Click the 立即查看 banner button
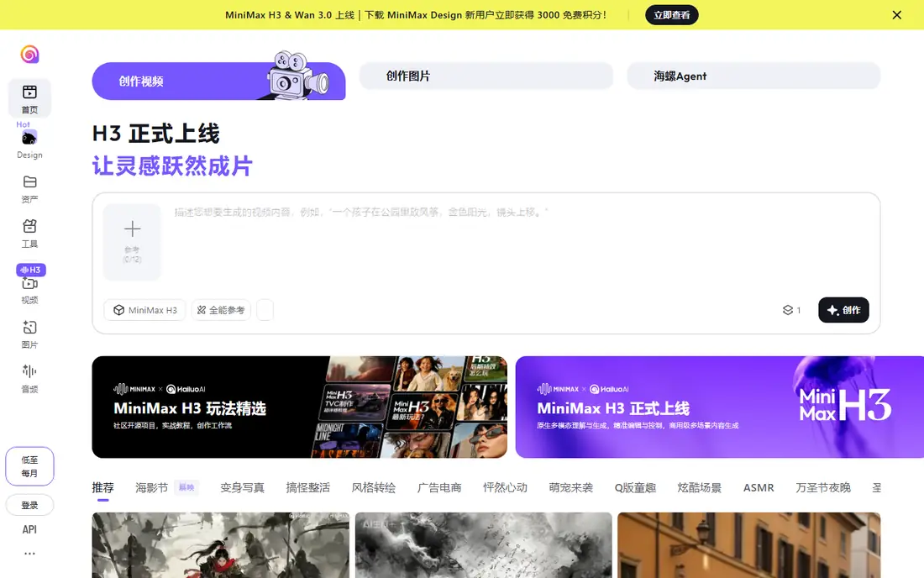Viewport: 924px width, 578px height. click(x=671, y=15)
